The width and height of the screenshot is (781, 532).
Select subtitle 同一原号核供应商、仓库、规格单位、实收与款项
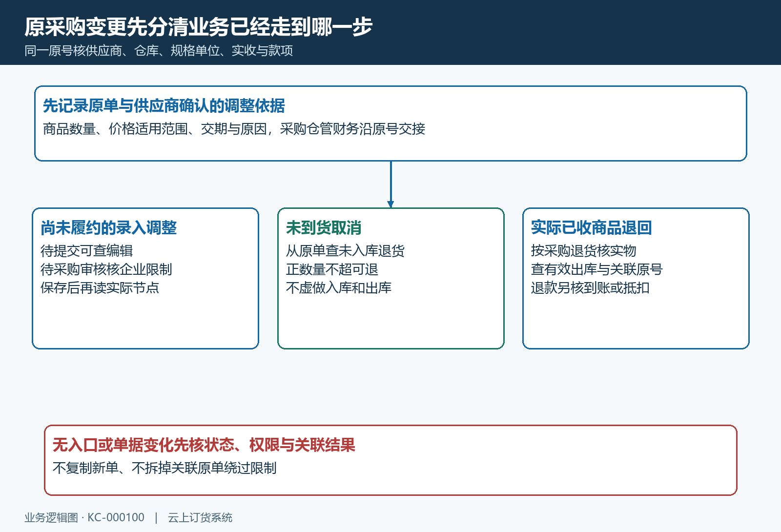click(x=159, y=51)
